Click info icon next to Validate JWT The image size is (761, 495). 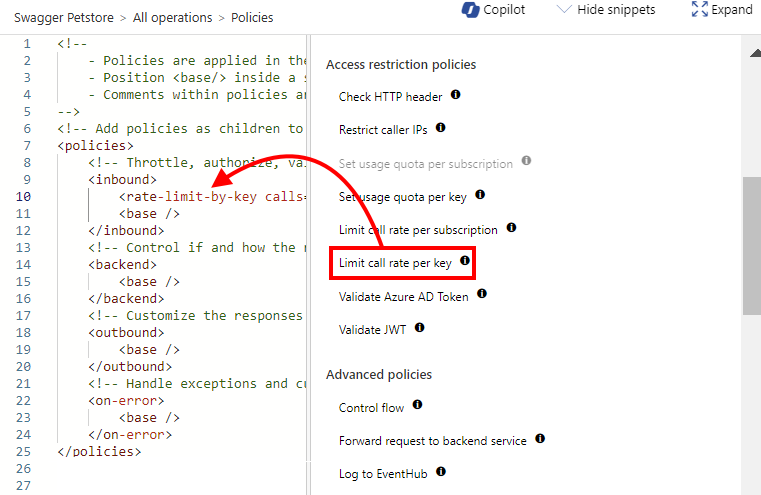420,327
